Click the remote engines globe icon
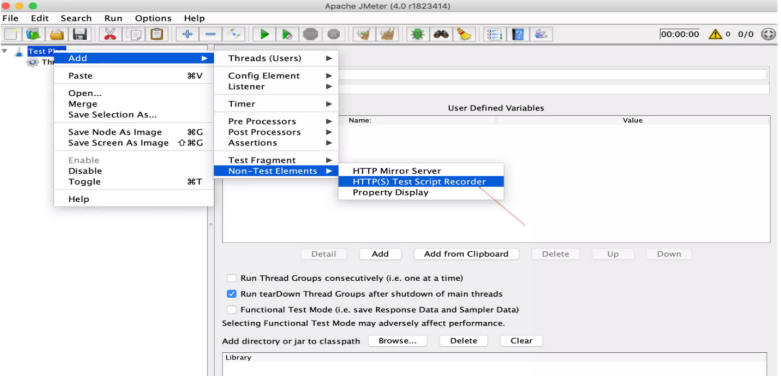Image resolution: width=781 pixels, height=376 pixels. (x=769, y=34)
